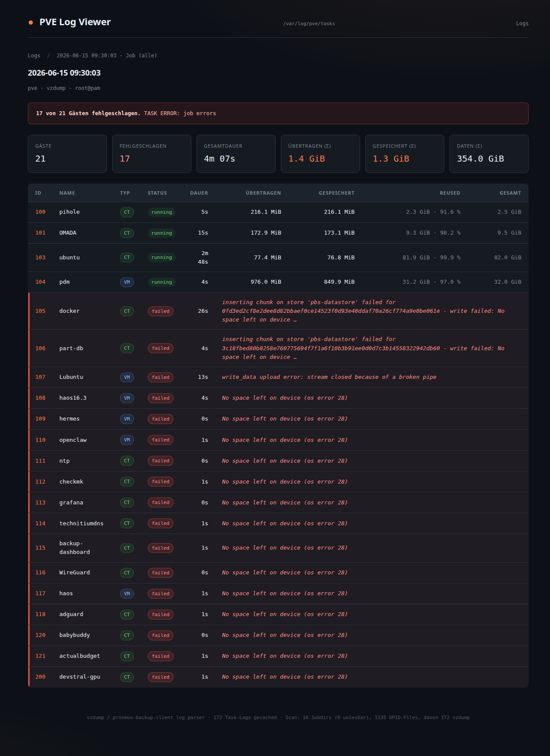The height and width of the screenshot is (756, 550).
Task: Click the failed badge for devstral-gpu
Action: click(x=160, y=677)
